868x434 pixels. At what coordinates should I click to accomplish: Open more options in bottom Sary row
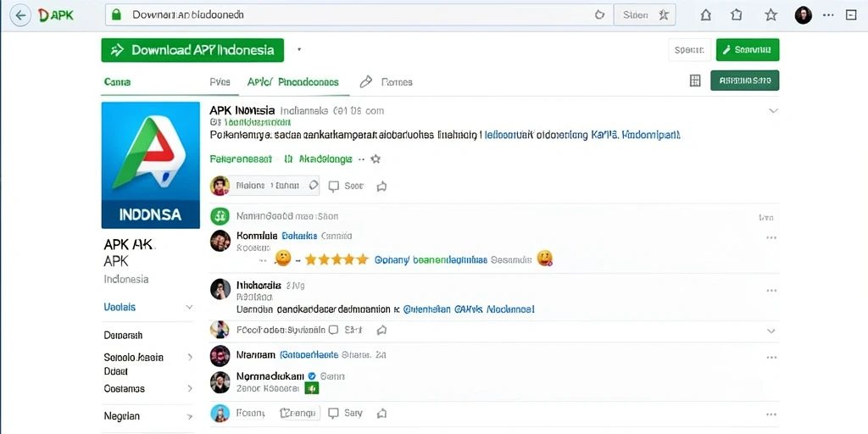(771, 415)
